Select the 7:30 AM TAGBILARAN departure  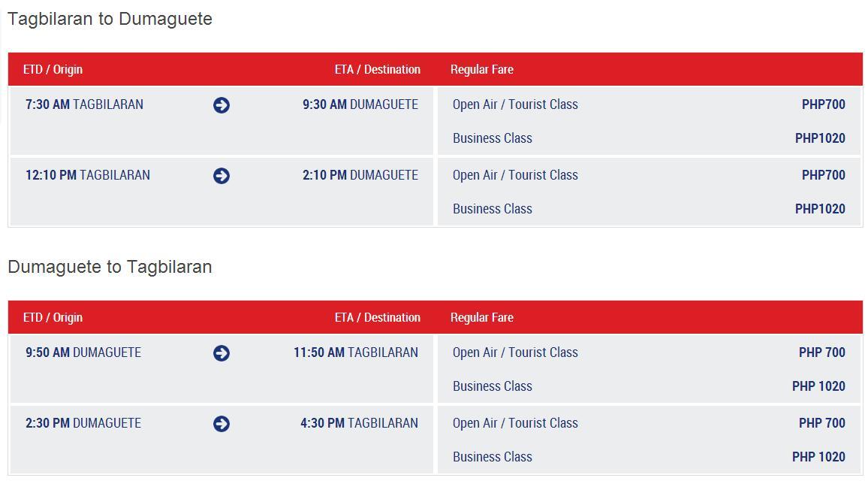pos(84,104)
